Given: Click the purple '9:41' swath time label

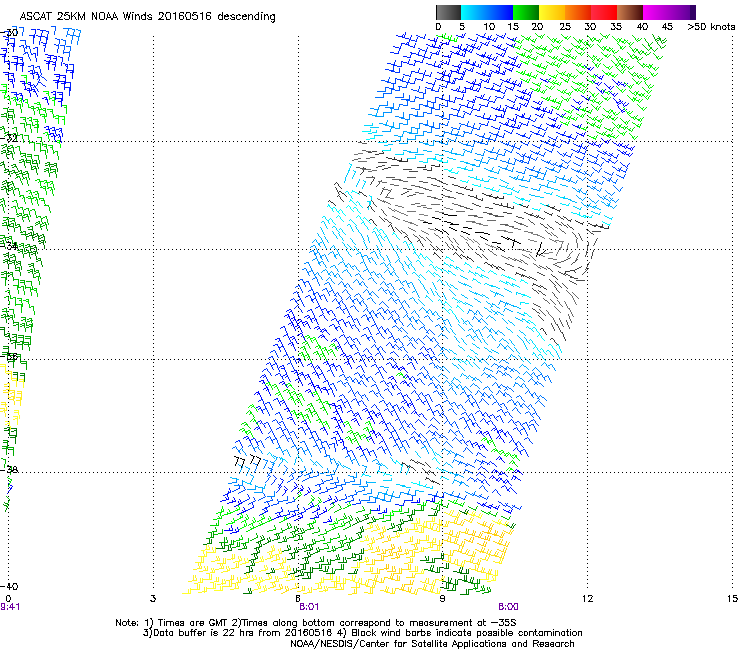Looking at the screenshot, I should pyautogui.click(x=10, y=607).
